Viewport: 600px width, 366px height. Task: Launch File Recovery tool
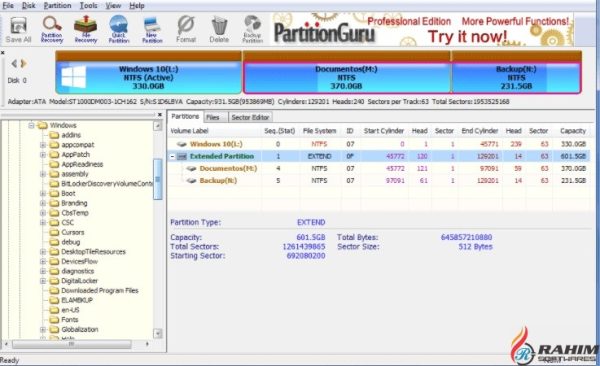[x=86, y=29]
